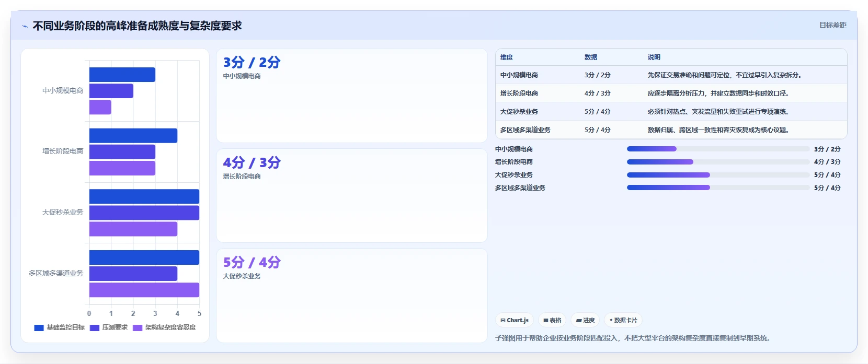Image resolution: width=868 pixels, height=364 pixels.
Task: Select the 中小规模电商 cell in the table
Action: tap(519, 75)
